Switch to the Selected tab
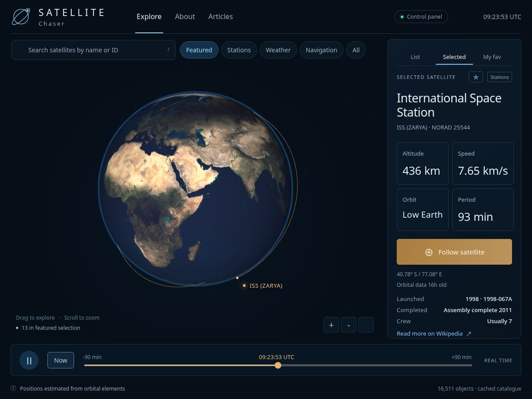 (x=454, y=57)
